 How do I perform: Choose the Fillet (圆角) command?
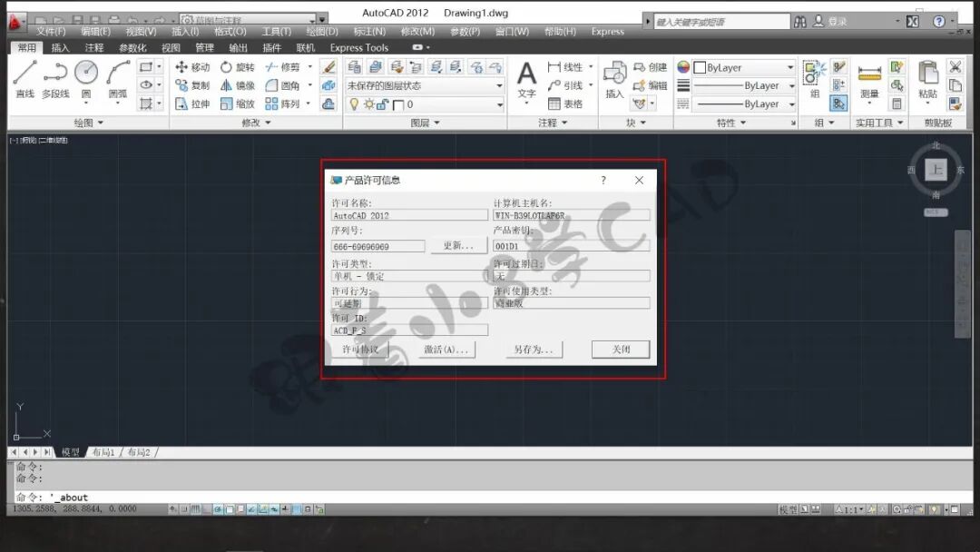282,85
